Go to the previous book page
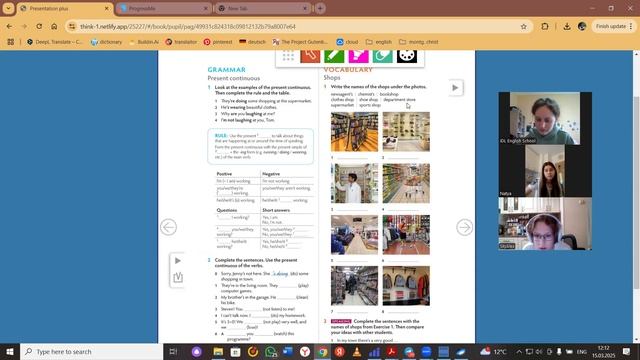 (169, 227)
